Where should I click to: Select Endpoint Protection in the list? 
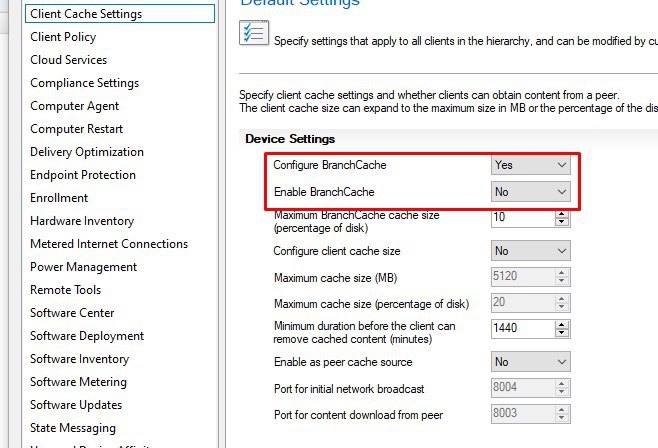(x=83, y=175)
